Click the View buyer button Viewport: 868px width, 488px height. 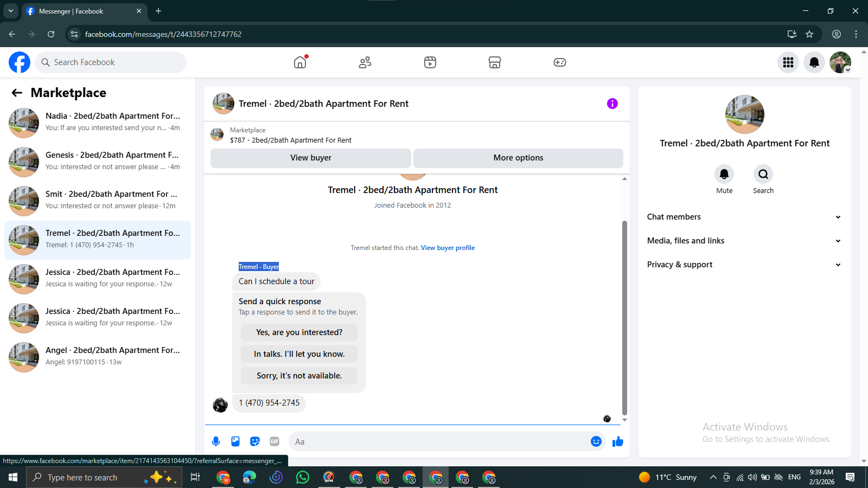point(311,158)
